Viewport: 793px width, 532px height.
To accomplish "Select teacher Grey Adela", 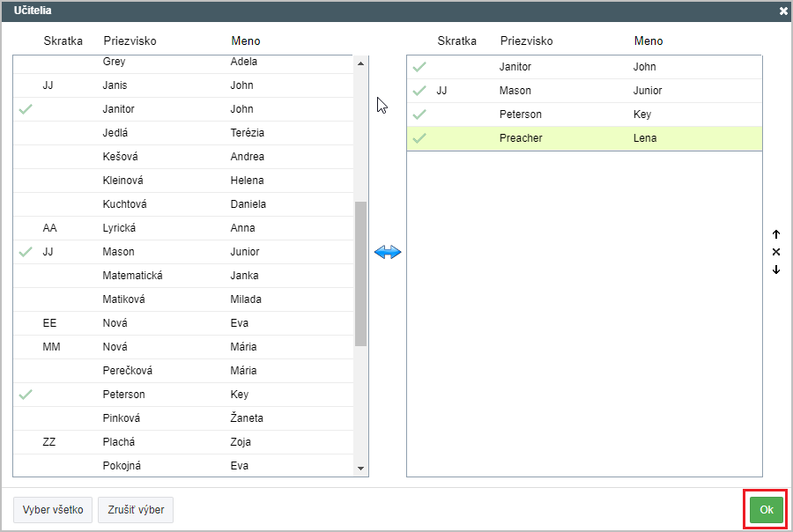I will click(183, 63).
